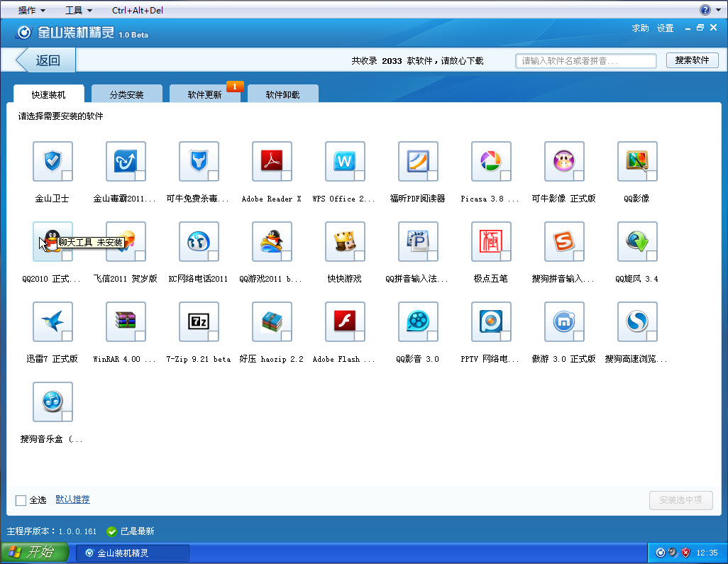Select the Adobe Reader X icon
The image size is (728, 564).
(272, 161)
